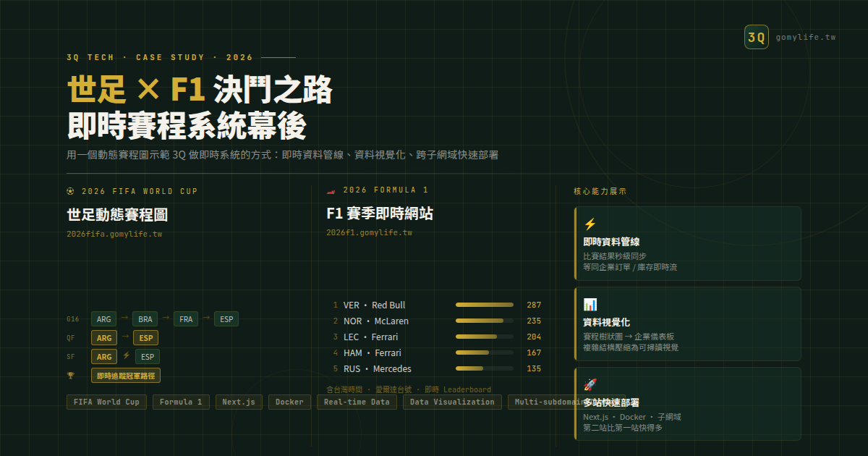Viewport: 868px width, 456px height.
Task: Click the race car icon beside 2026 Formula 1
Action: [331, 190]
